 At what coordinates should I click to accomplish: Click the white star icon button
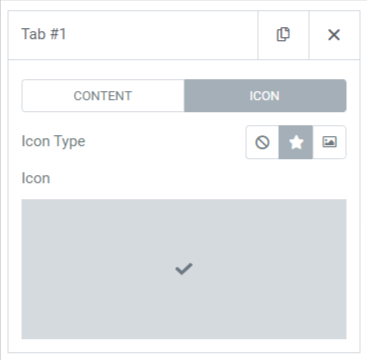[x=296, y=142]
